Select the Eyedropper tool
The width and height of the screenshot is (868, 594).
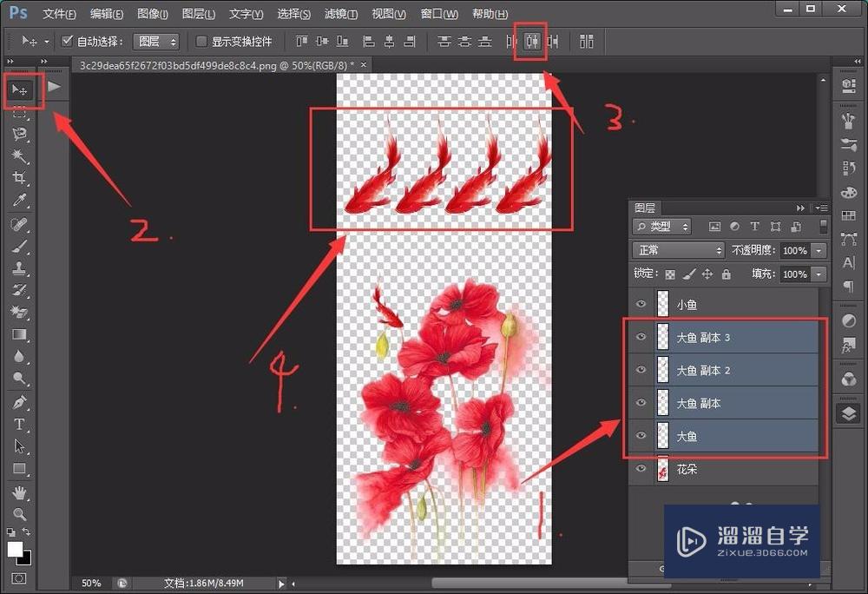click(x=19, y=200)
